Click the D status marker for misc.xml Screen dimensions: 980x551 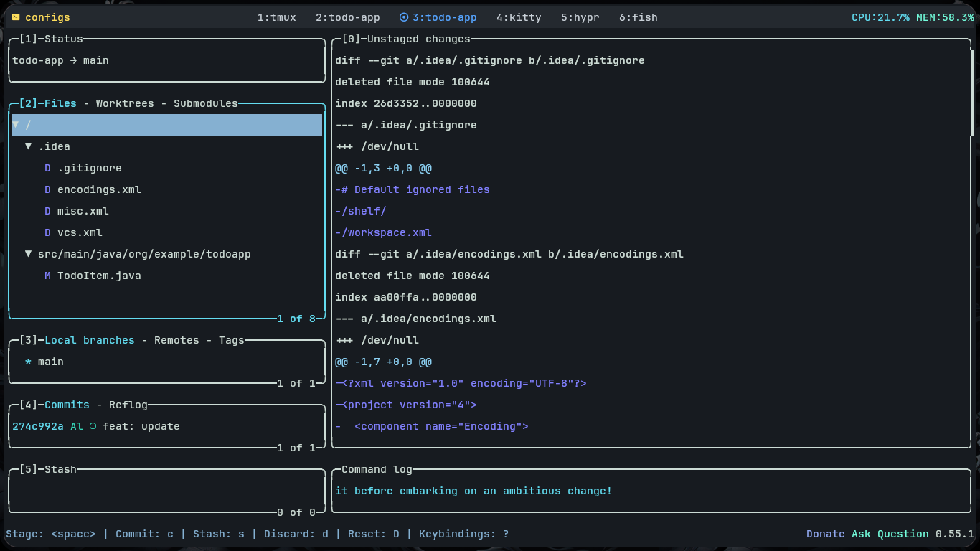(x=47, y=211)
